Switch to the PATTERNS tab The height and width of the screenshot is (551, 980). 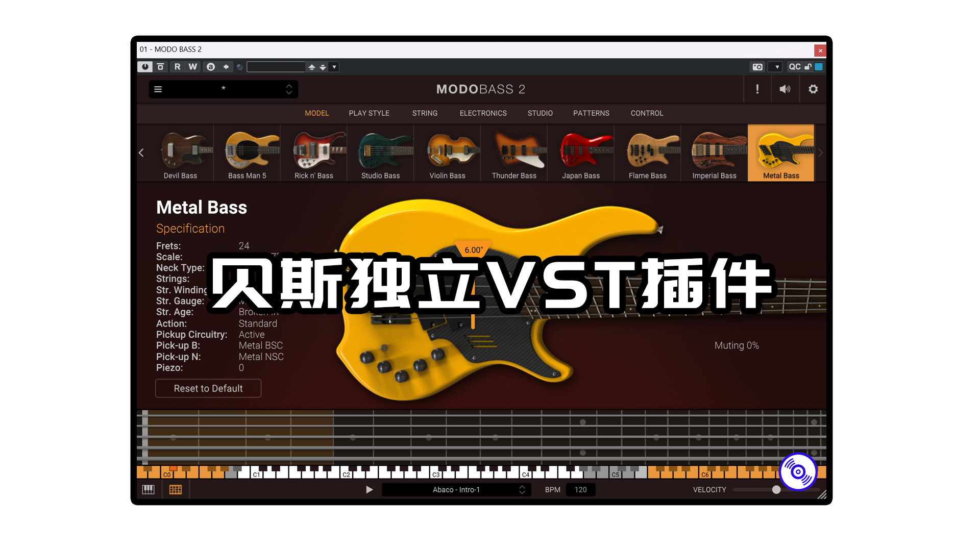590,113
